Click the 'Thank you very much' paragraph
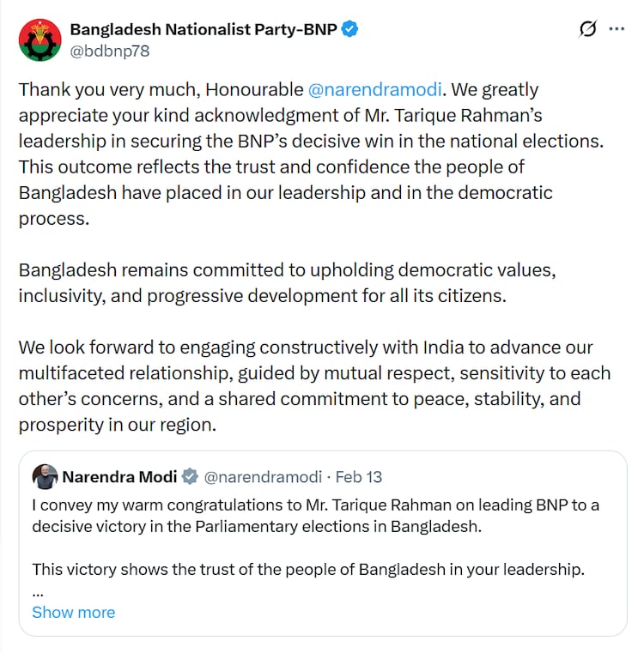The height and width of the screenshot is (653, 644). (283, 154)
